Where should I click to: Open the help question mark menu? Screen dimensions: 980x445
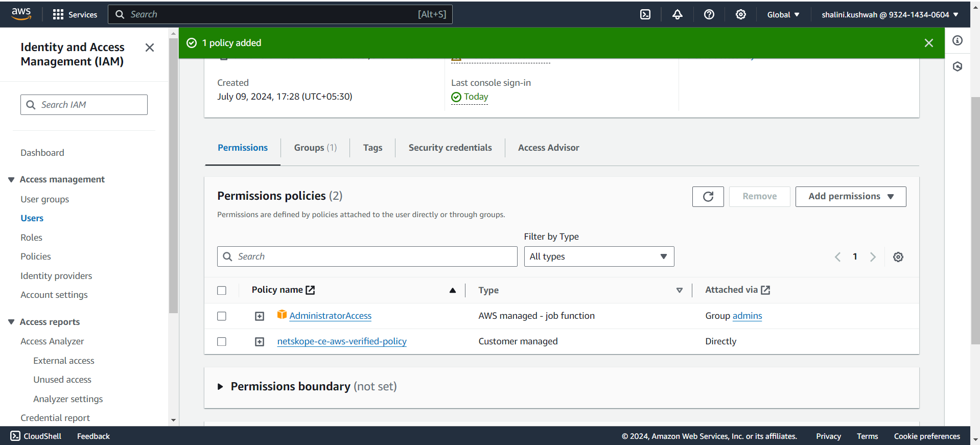pyautogui.click(x=709, y=14)
